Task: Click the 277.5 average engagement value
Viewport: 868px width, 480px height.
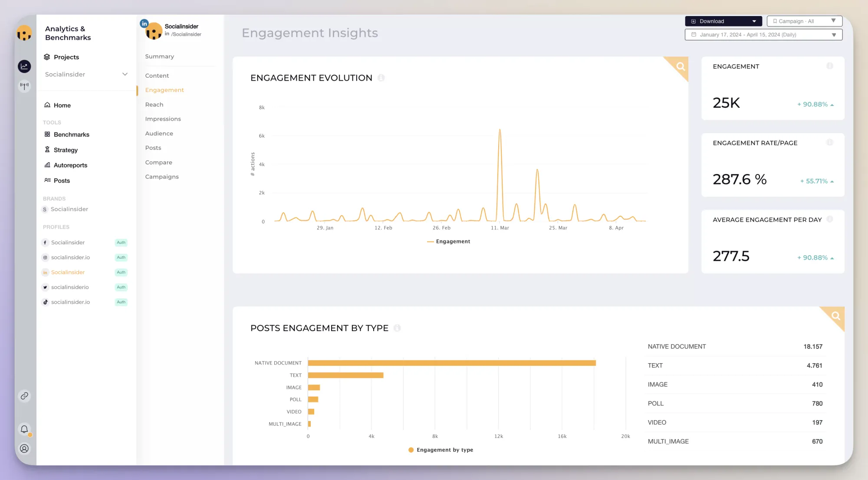Action: tap(731, 256)
